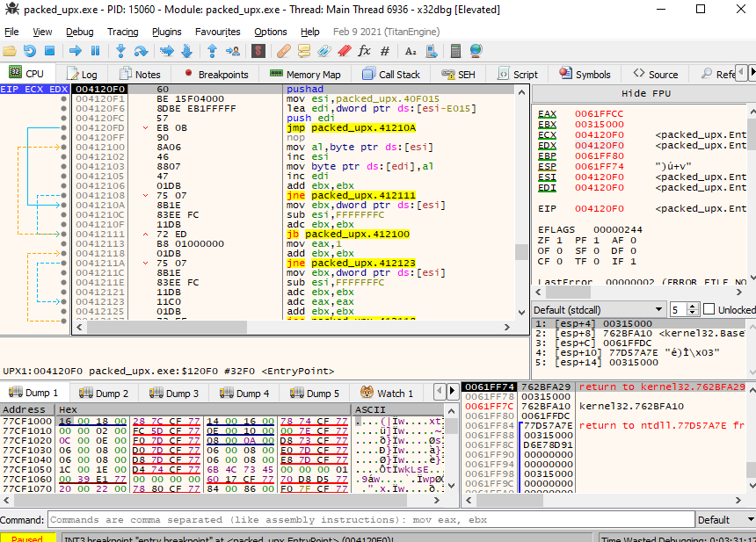Image resolution: width=756 pixels, height=542 pixels.
Task: Switch to the Memory Map tab
Action: click(x=305, y=74)
